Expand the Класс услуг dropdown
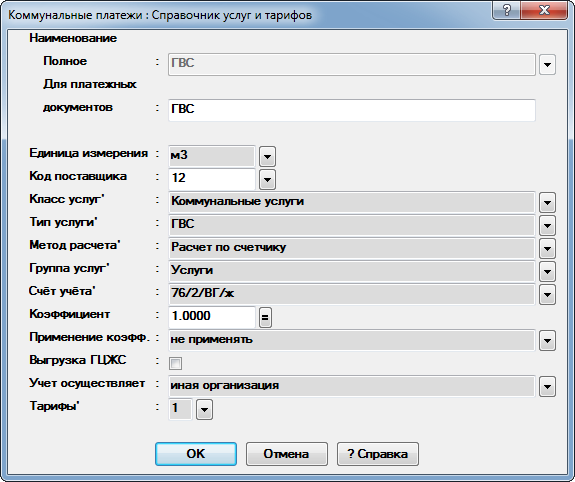This screenshot has height=482, width=575. click(x=547, y=203)
